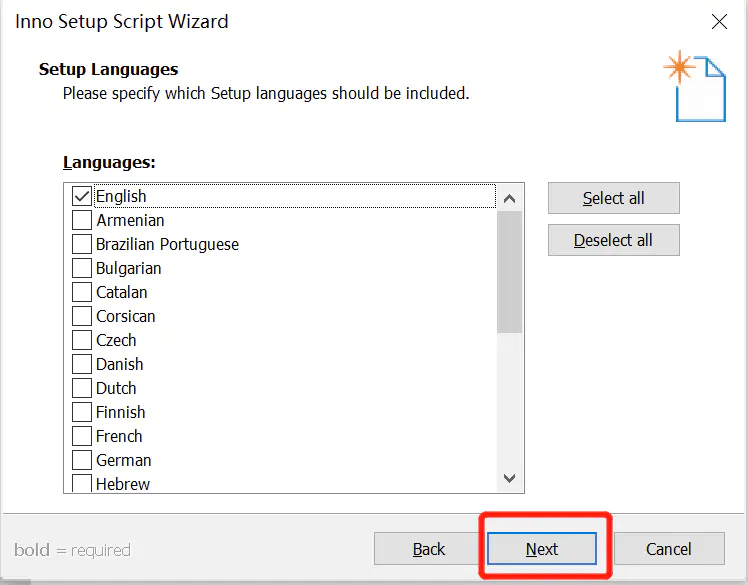Close the Inno Setup Script Wizard window
Viewport: 748px width, 585px height.
pyautogui.click(x=719, y=21)
